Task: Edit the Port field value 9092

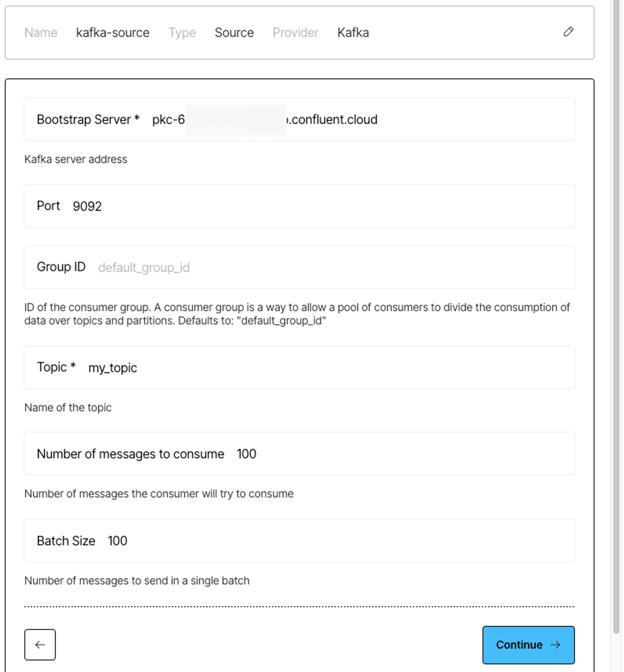Action: pyautogui.click(x=300, y=206)
